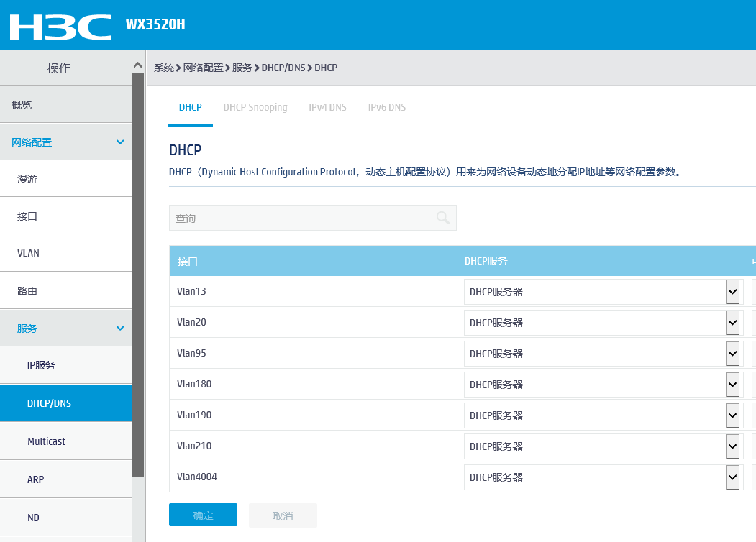Open the 漫游 sidebar item
This screenshot has height=542, width=756.
pos(65,179)
